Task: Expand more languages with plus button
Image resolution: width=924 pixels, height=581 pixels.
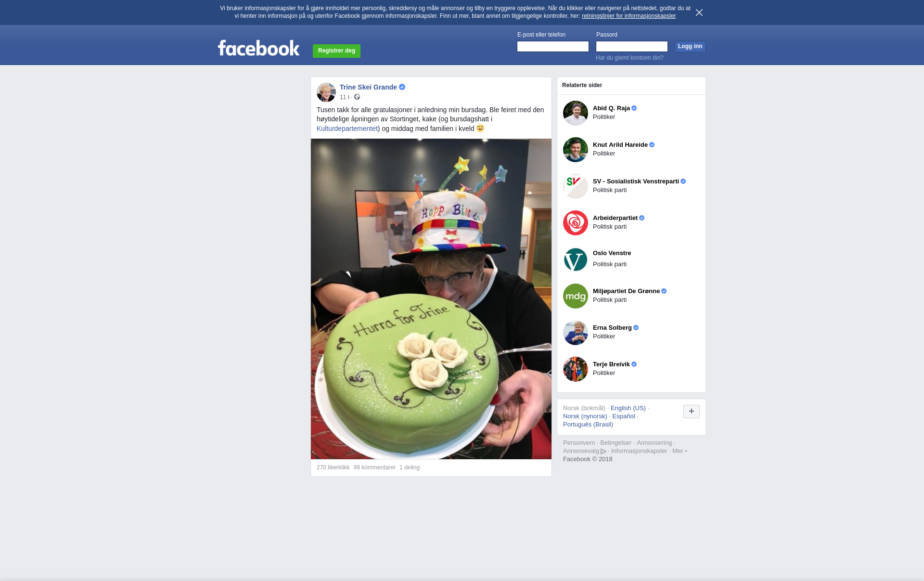Action: 692,412
